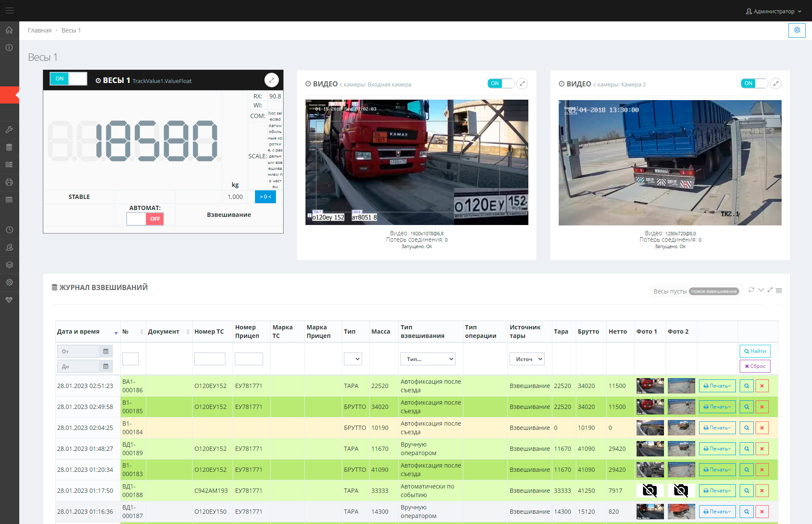Click the page settings gear button top right
Image resolution: width=812 pixels, height=524 pixels.
coord(797,30)
